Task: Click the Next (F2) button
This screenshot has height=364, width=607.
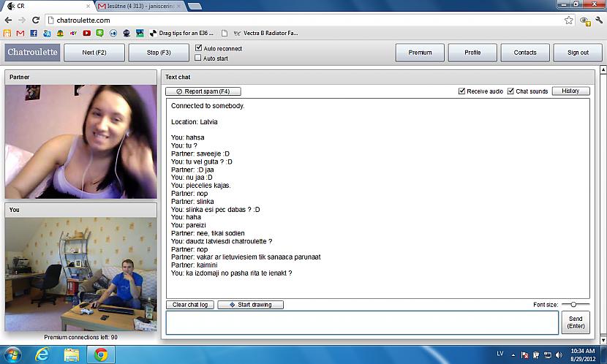Action: (94, 52)
